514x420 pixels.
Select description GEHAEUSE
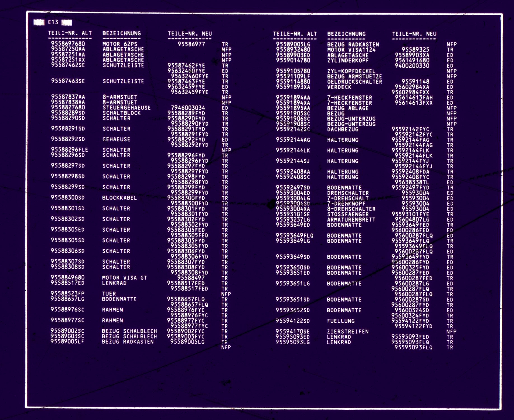click(x=116, y=139)
